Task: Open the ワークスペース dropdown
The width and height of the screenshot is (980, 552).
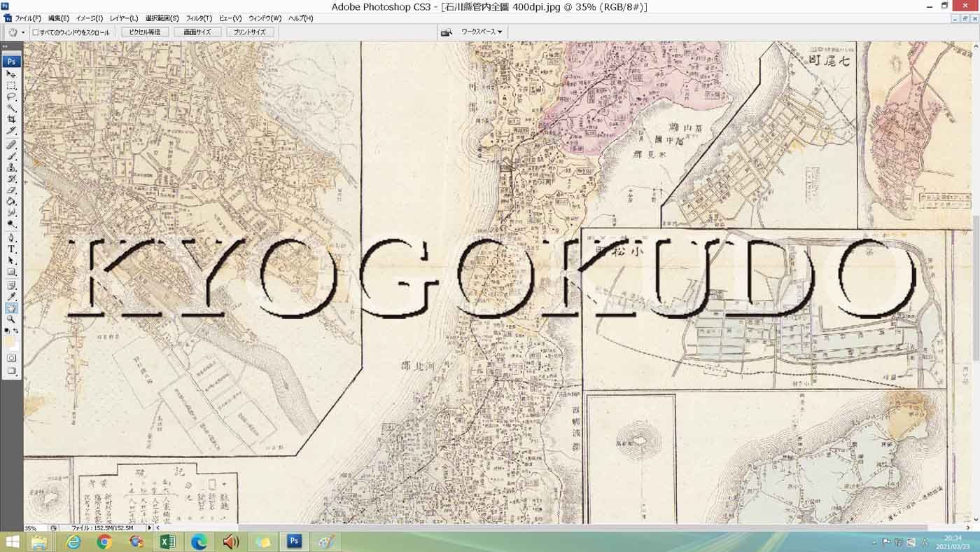Action: pyautogui.click(x=481, y=32)
